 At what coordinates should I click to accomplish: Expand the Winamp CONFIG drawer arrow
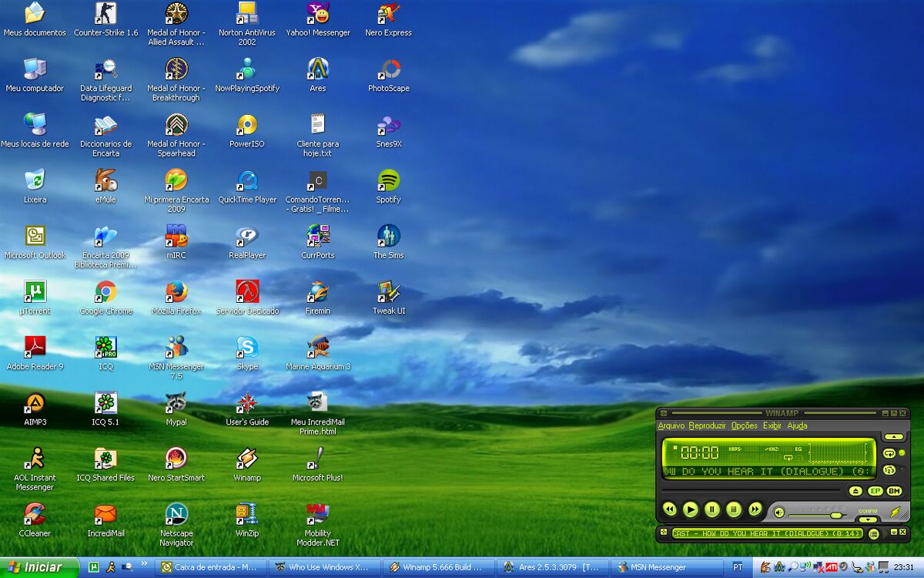tap(868, 519)
